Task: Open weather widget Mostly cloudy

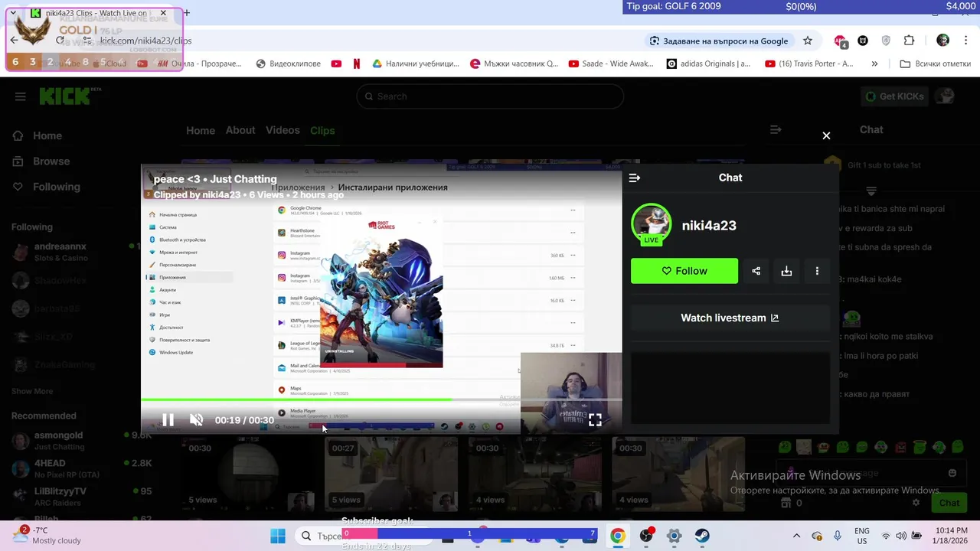Action: pos(46,536)
